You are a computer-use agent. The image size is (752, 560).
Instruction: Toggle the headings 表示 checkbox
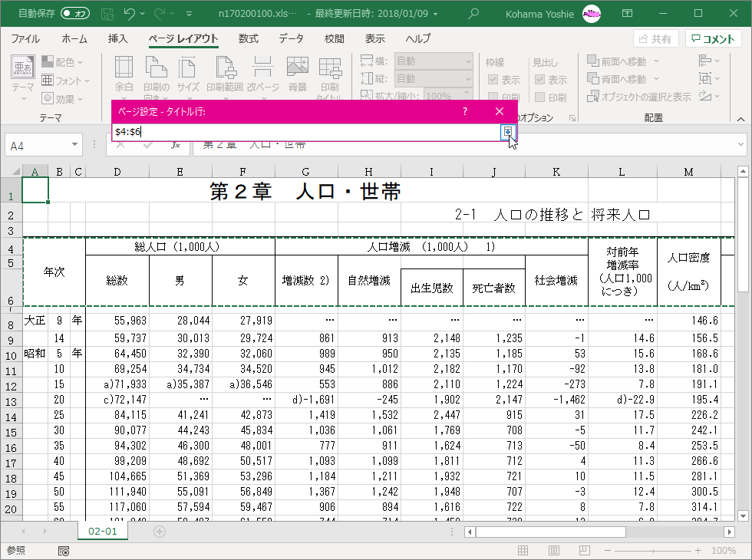tap(539, 80)
